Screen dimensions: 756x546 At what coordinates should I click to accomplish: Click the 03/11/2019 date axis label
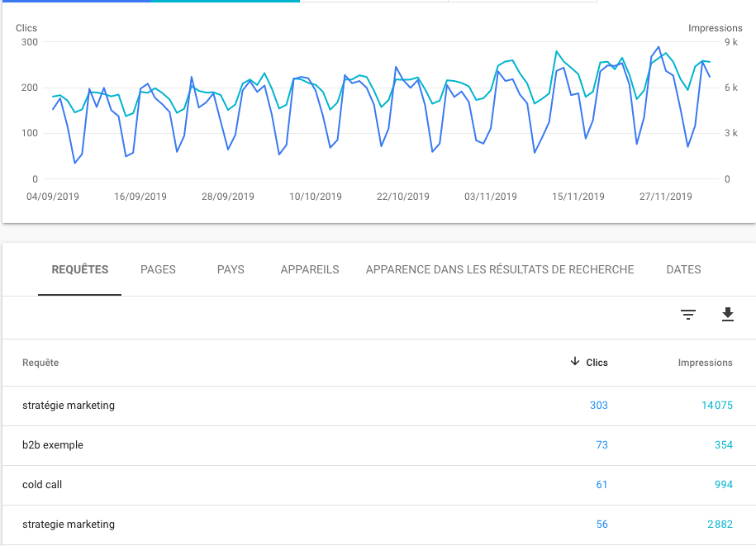point(490,197)
